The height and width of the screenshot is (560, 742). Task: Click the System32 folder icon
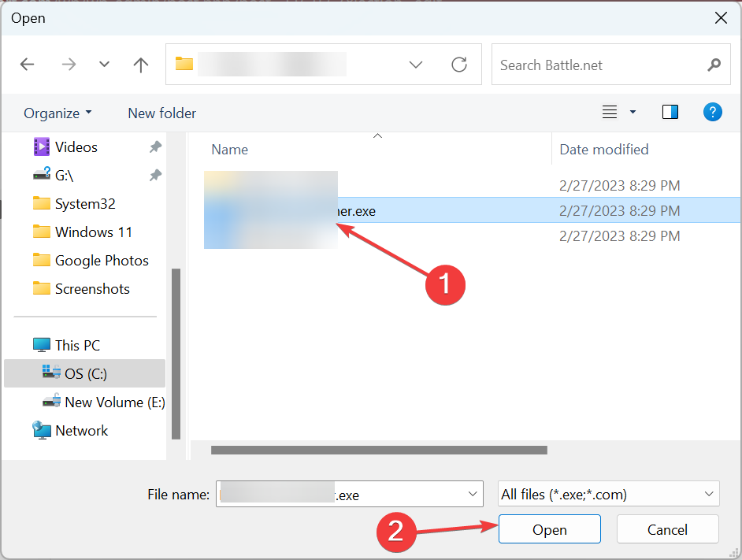pyautogui.click(x=42, y=203)
